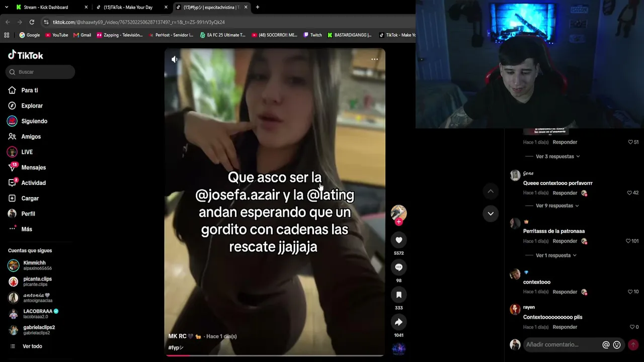Like the contextooo comment with 10 likes
The image size is (644, 362).
point(630,292)
